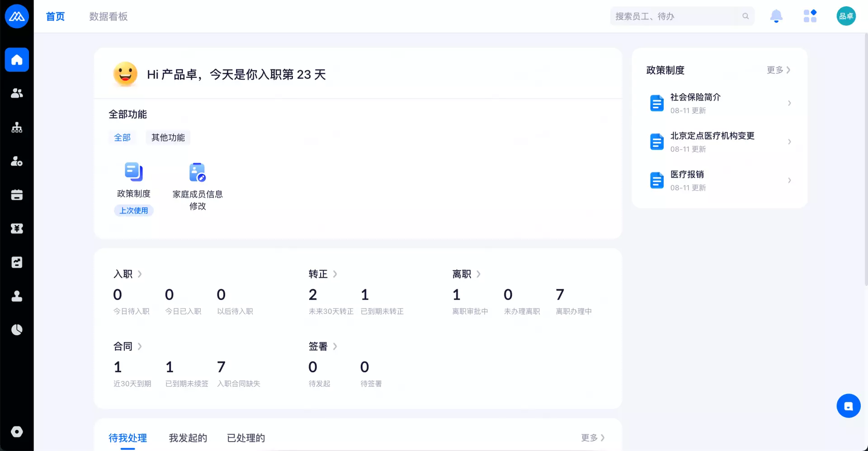Image resolution: width=868 pixels, height=451 pixels.
Task: Click the 社会保险简介 document icon
Action: (x=656, y=103)
